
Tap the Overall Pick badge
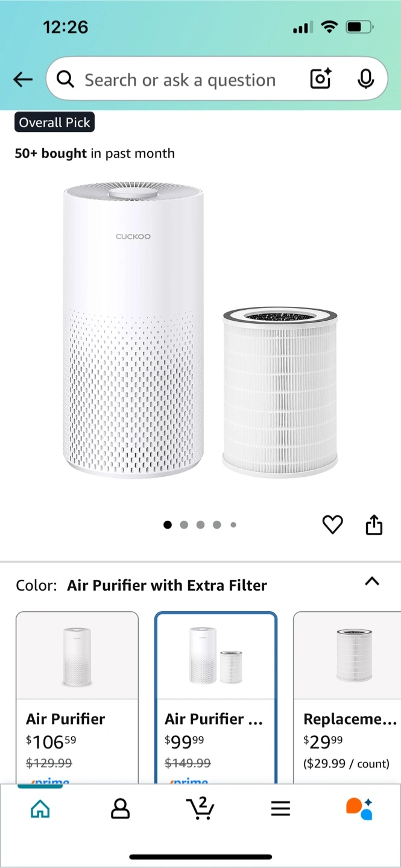pos(54,122)
